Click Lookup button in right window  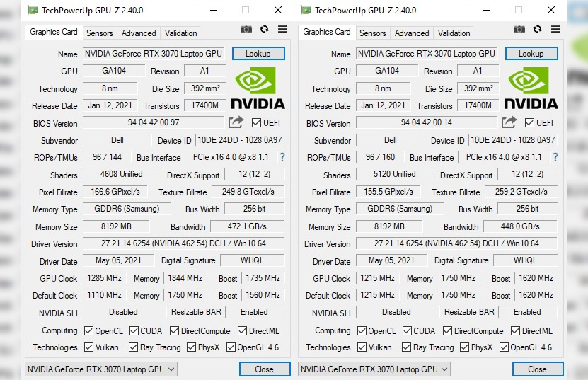tap(531, 54)
